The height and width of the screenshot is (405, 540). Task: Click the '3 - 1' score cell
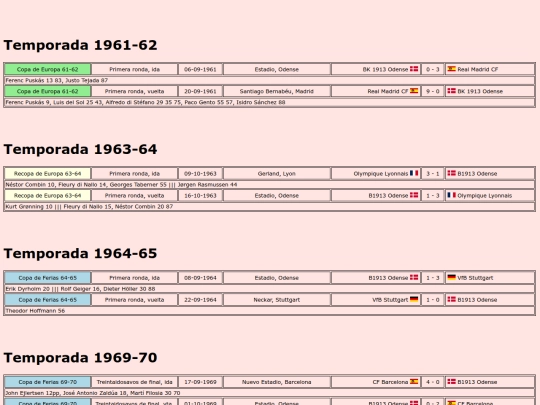pos(433,174)
